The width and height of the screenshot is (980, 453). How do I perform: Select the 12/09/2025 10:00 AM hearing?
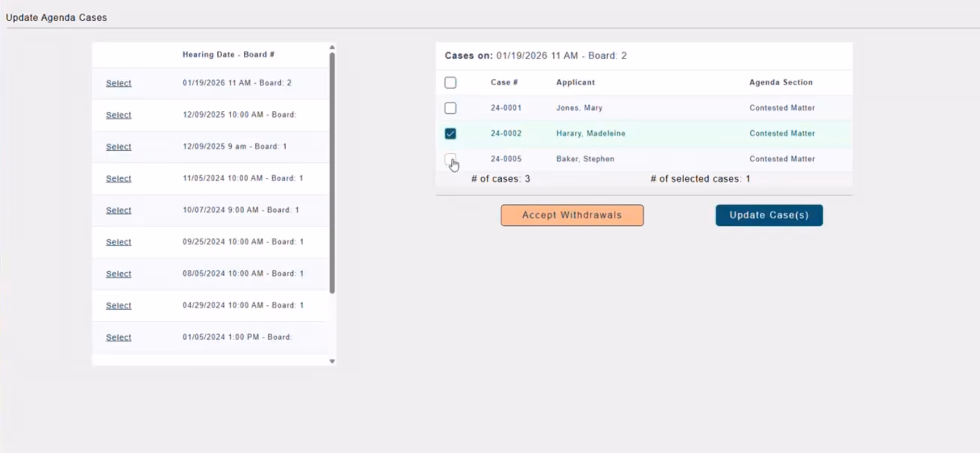tap(118, 115)
